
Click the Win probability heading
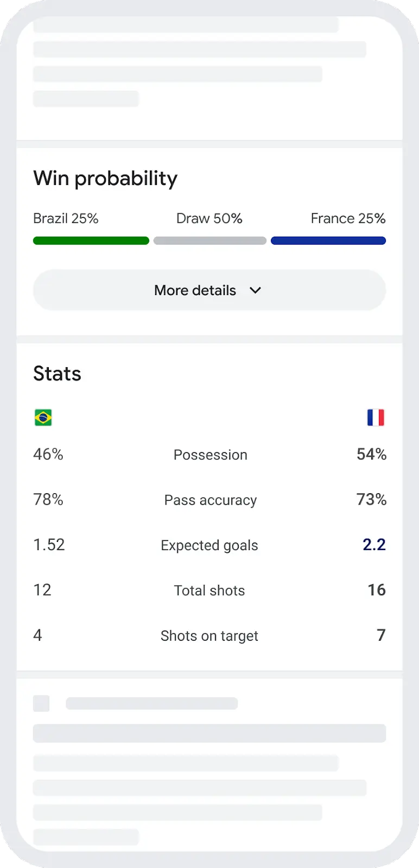click(105, 178)
